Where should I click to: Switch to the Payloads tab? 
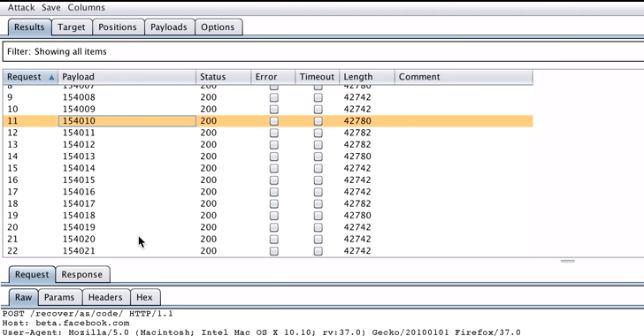point(169,27)
